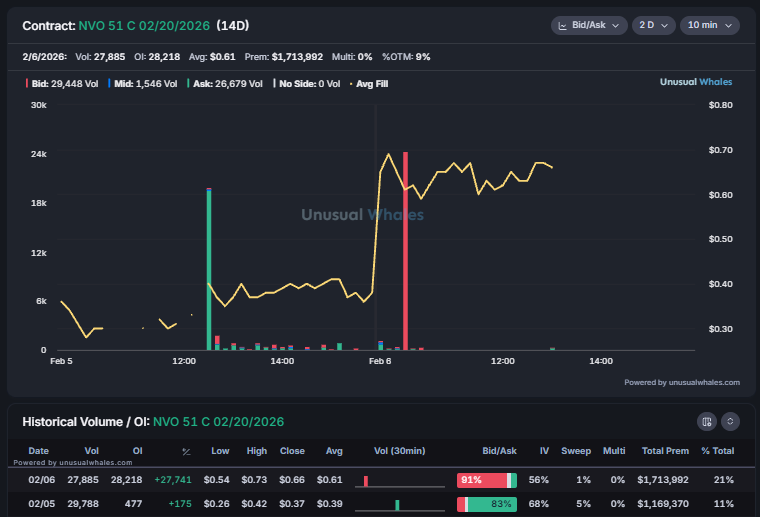Viewport: 760px width, 517px height.
Task: Toggle the Bid volume legend series
Action: tap(62, 83)
